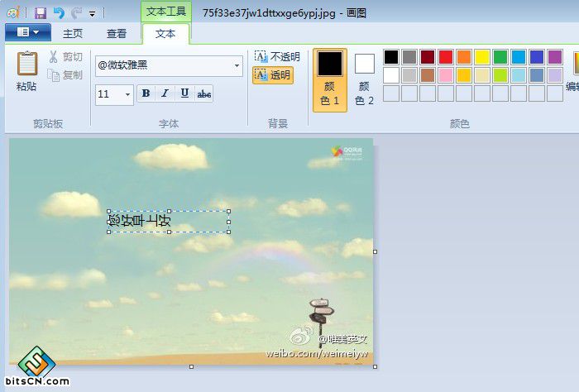
Task: Pick the dark gray color swatch
Action: 409,57
